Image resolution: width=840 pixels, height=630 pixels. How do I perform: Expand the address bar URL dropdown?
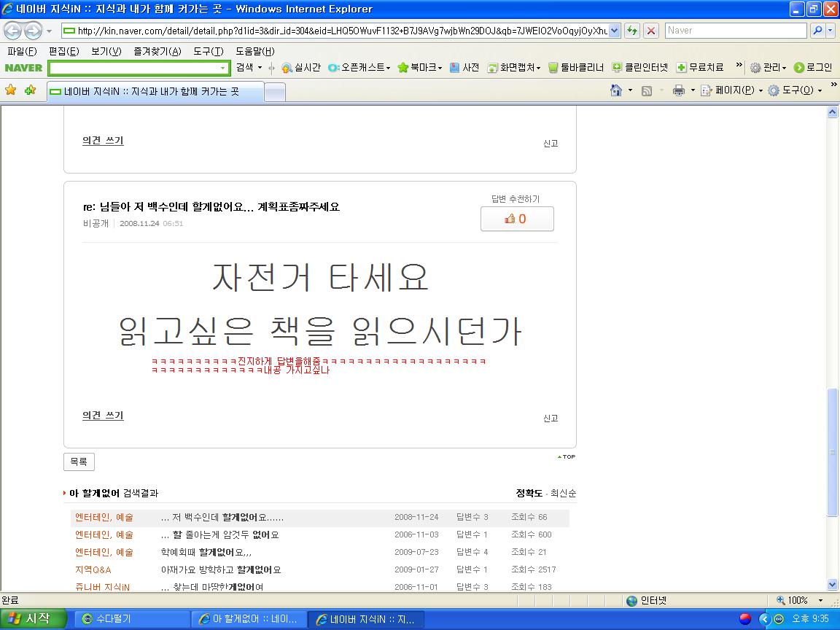(615, 31)
